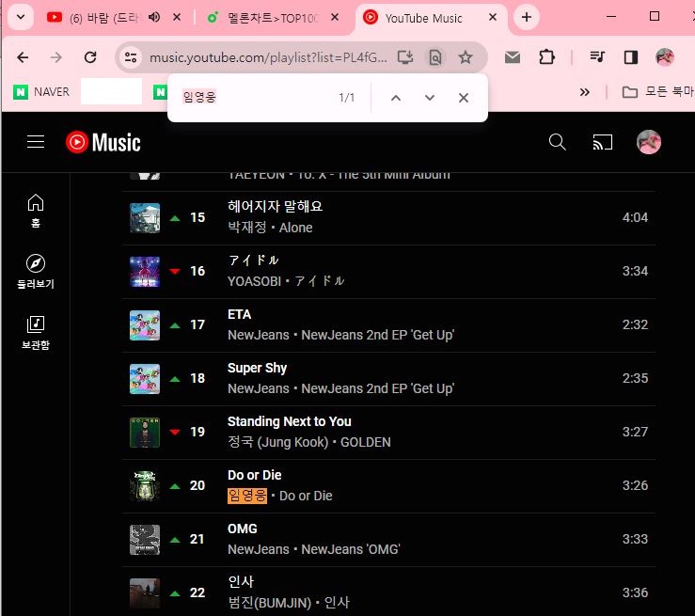Open artist 범진(BUMJIN)

point(270,603)
